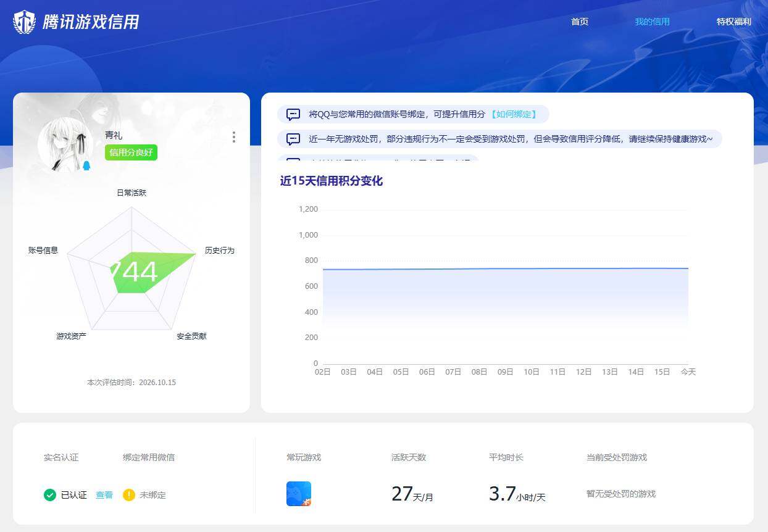Viewport: 768px width, 532px height.
Task: Click the chat icon beside 近一年无游戏处罚 notice
Action: pyautogui.click(x=293, y=139)
